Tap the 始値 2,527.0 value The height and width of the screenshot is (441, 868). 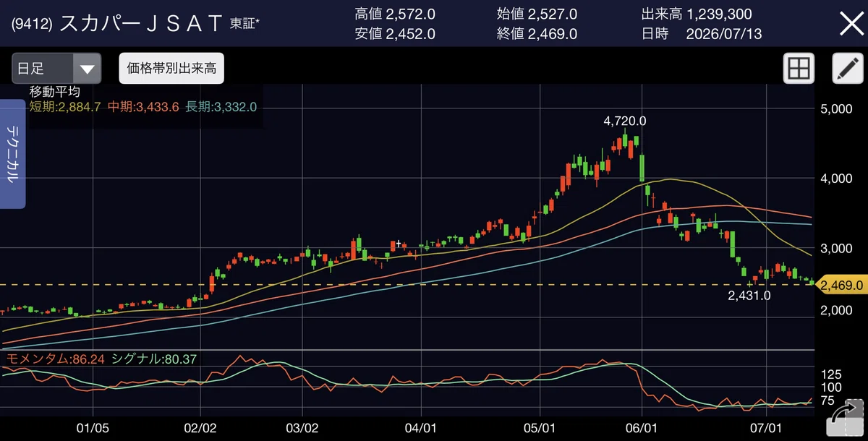pyautogui.click(x=537, y=14)
